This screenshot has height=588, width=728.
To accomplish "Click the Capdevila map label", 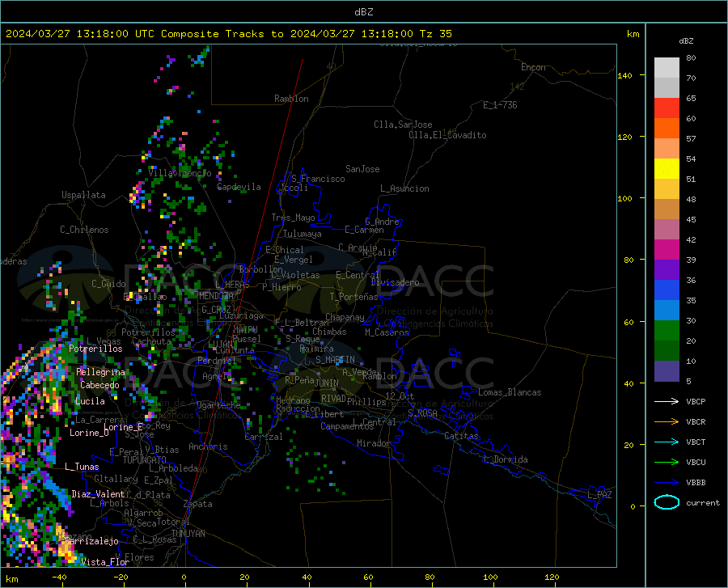I will [239, 187].
